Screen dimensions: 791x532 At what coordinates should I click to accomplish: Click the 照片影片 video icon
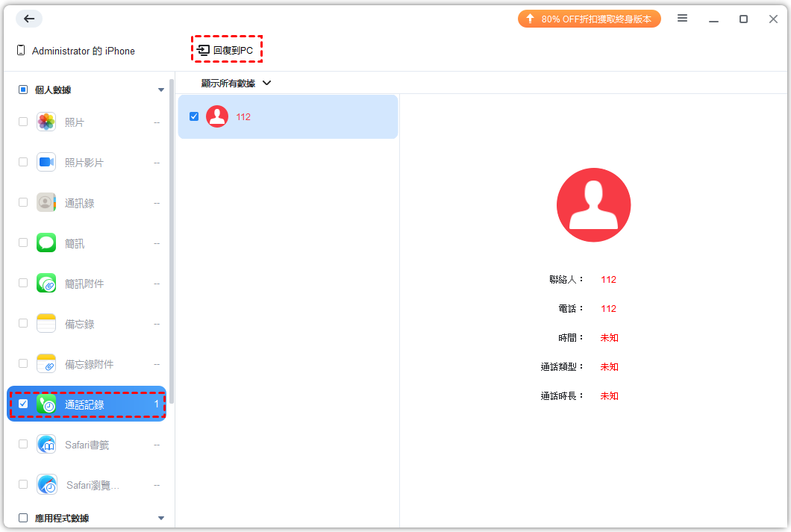(46, 162)
